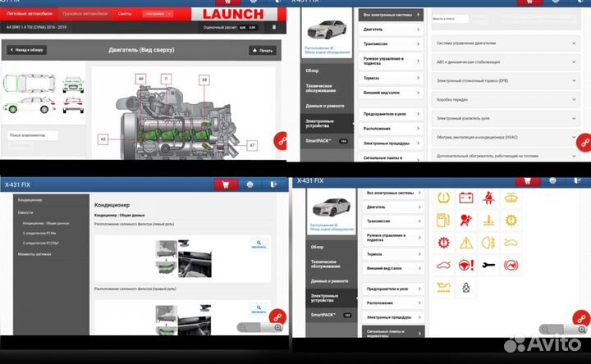The width and height of the screenshot is (591, 364).
Task: Select the car front-view thumbnail
Action: point(74,84)
